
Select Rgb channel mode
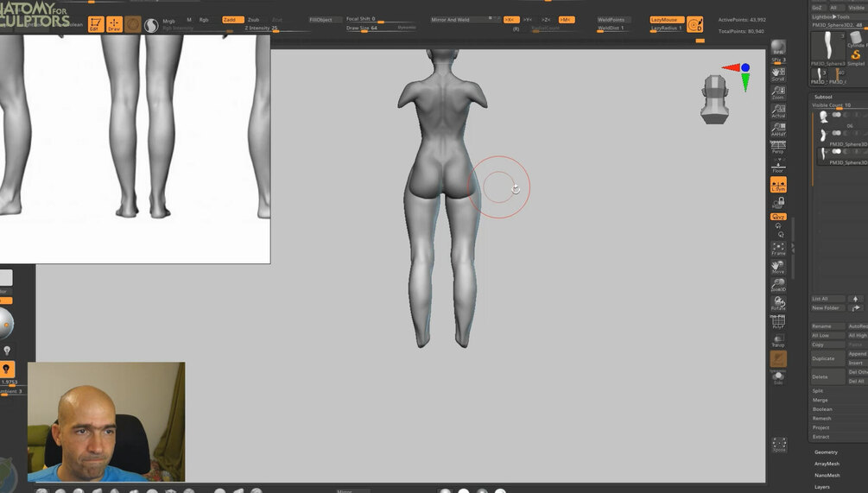[204, 19]
